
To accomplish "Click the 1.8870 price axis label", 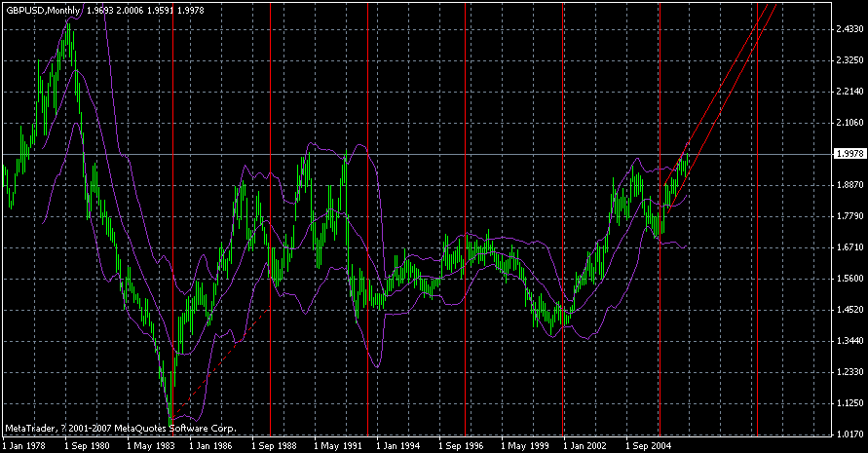I will coord(850,184).
